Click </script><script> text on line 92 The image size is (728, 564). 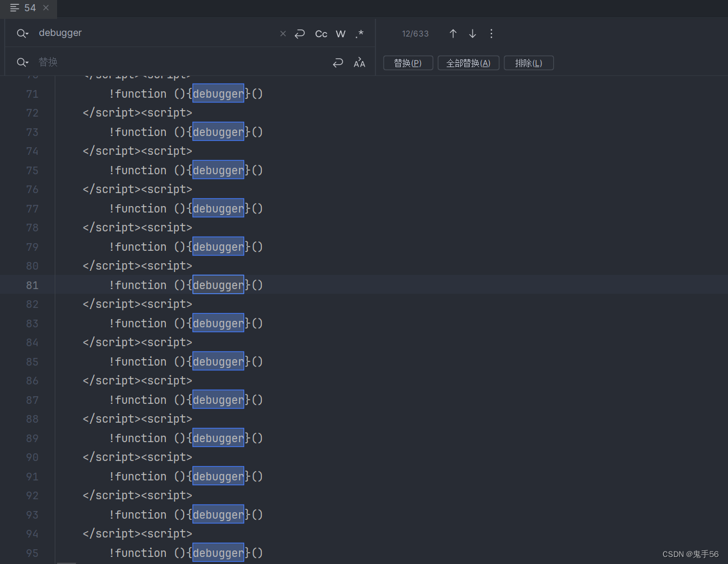coord(138,496)
